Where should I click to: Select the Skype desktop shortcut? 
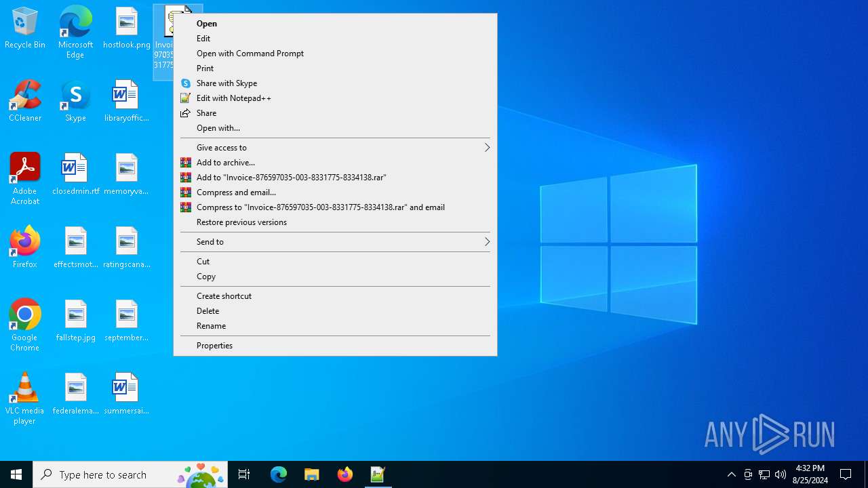pyautogui.click(x=75, y=102)
